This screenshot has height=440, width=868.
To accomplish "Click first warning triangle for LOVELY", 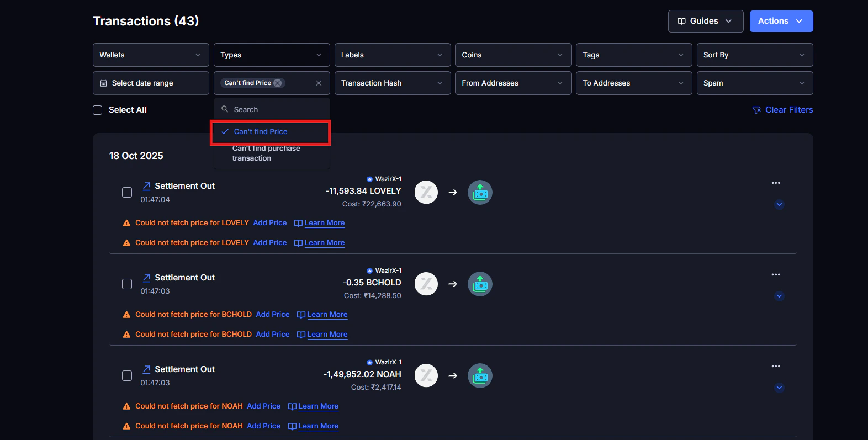I will pos(126,223).
